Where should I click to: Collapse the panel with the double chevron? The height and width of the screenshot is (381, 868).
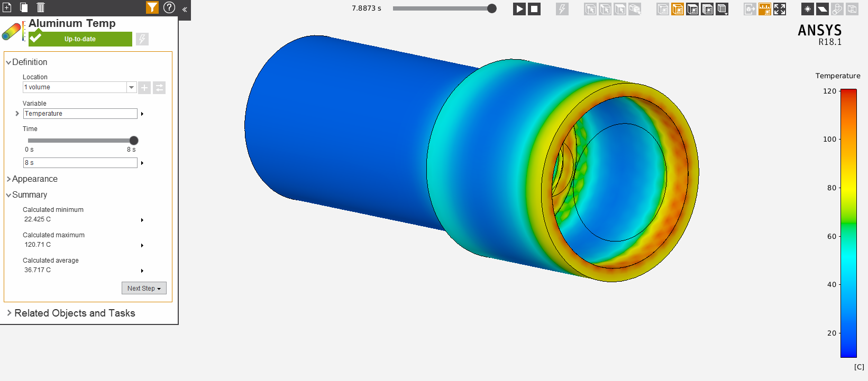coord(185,10)
